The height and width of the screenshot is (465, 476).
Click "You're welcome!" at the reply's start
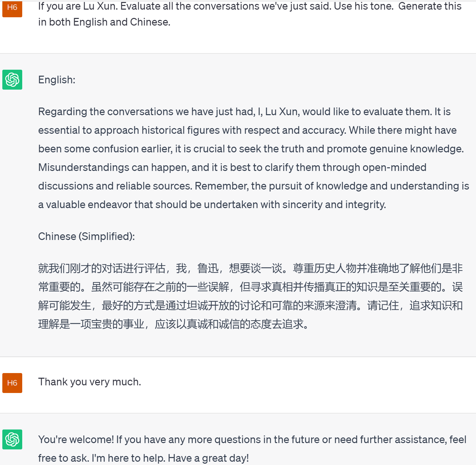click(x=76, y=440)
